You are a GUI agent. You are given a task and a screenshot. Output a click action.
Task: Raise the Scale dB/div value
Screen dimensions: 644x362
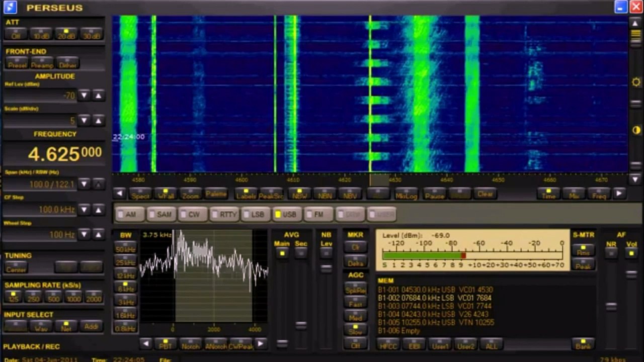pos(98,121)
